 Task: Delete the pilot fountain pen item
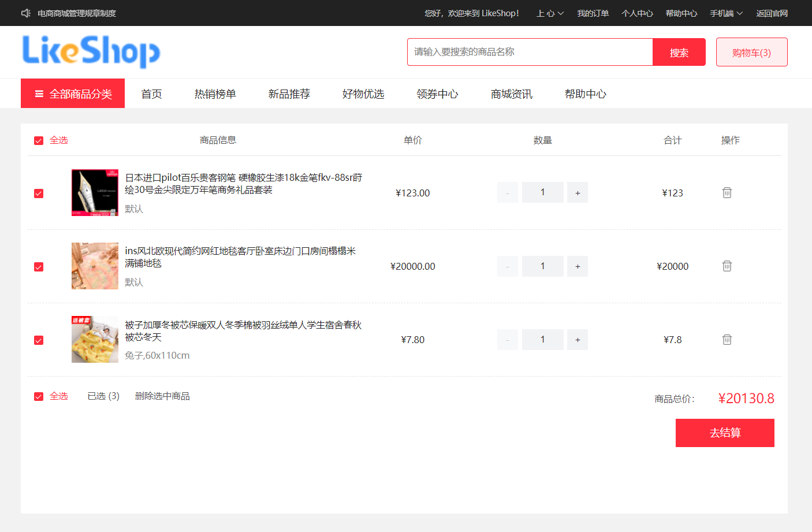[x=727, y=192]
